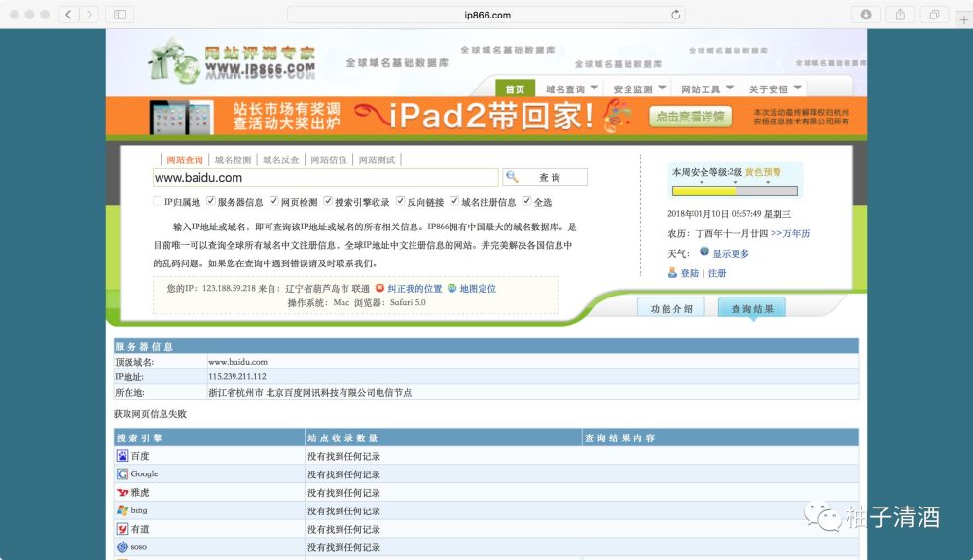Go back with Safari's back arrow
Image resolution: width=973 pixels, height=560 pixels.
(x=68, y=15)
